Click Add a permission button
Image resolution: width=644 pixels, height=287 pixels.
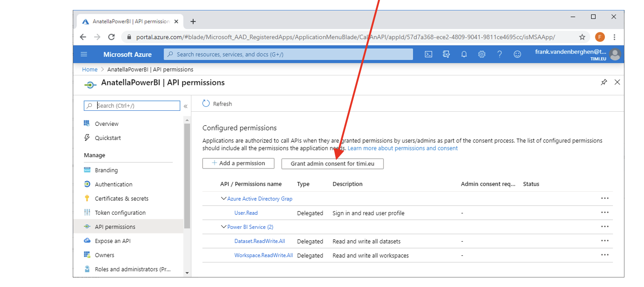pos(238,163)
